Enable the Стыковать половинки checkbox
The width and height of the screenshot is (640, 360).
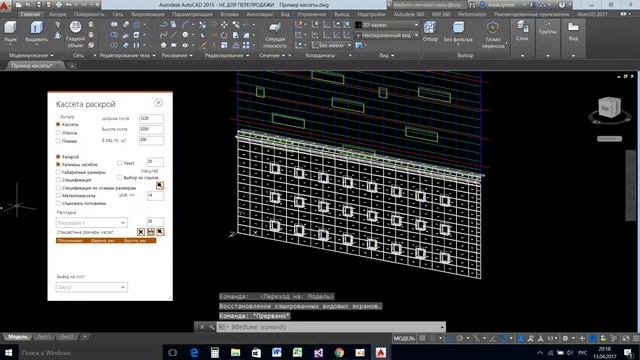[58, 203]
